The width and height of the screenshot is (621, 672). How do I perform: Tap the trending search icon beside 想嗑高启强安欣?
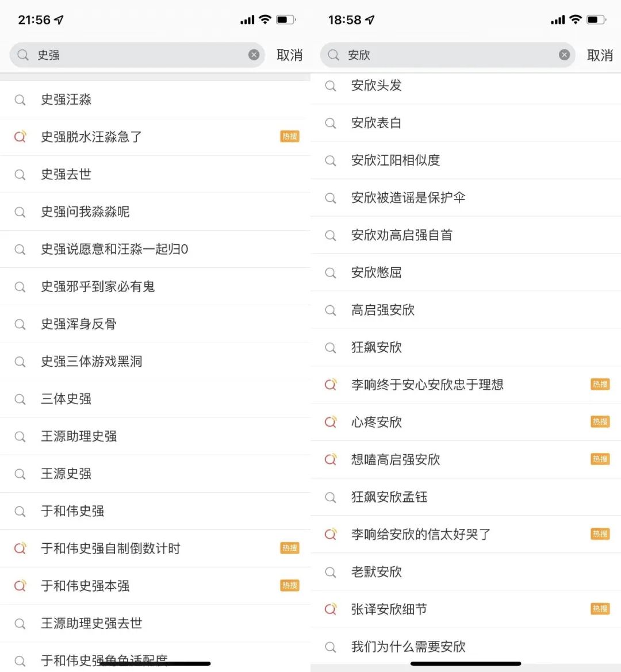(x=331, y=459)
